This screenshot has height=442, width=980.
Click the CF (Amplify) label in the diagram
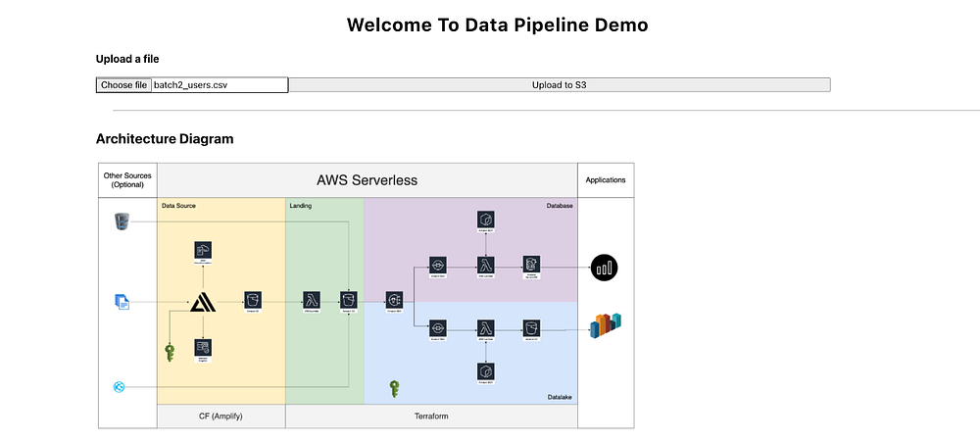[x=220, y=417]
